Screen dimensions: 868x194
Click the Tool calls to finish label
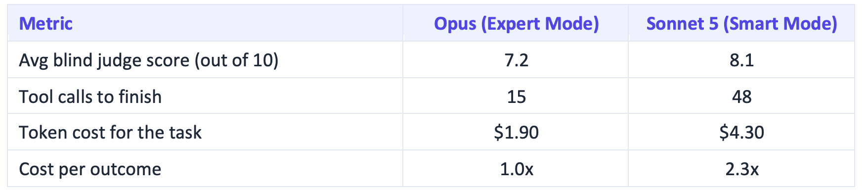tap(90, 97)
